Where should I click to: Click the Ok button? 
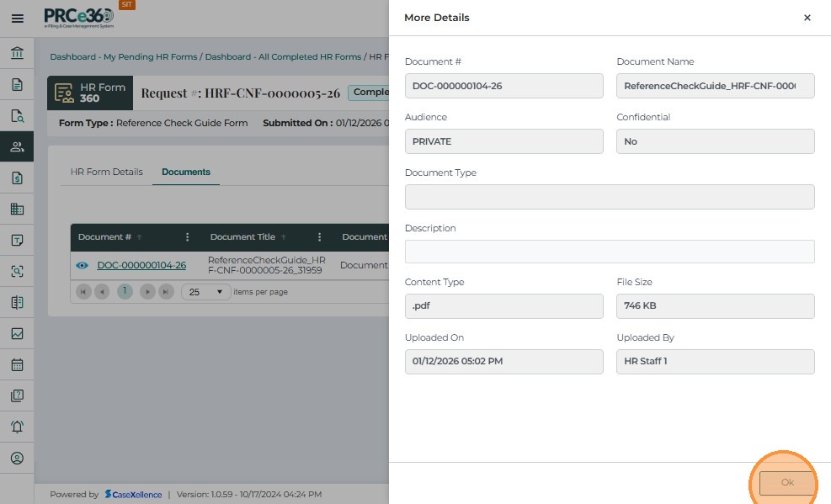pyautogui.click(x=787, y=482)
